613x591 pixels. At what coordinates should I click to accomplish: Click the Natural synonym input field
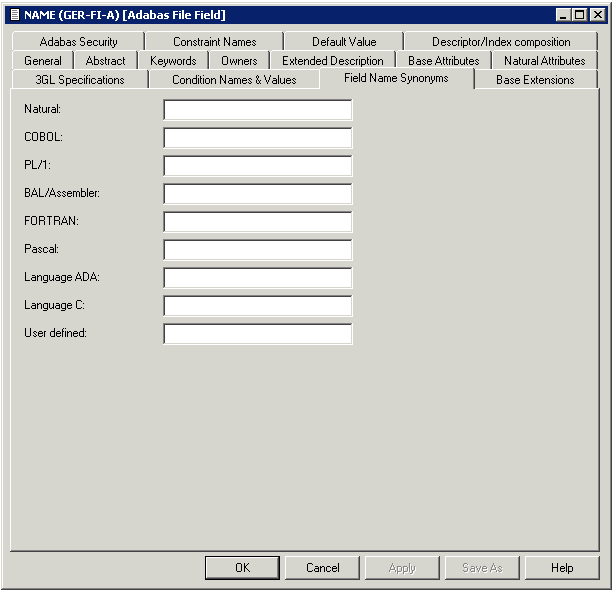tap(257, 109)
